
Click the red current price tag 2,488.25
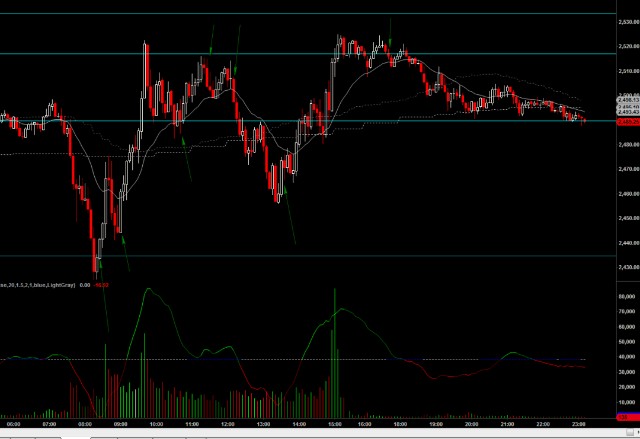627,121
